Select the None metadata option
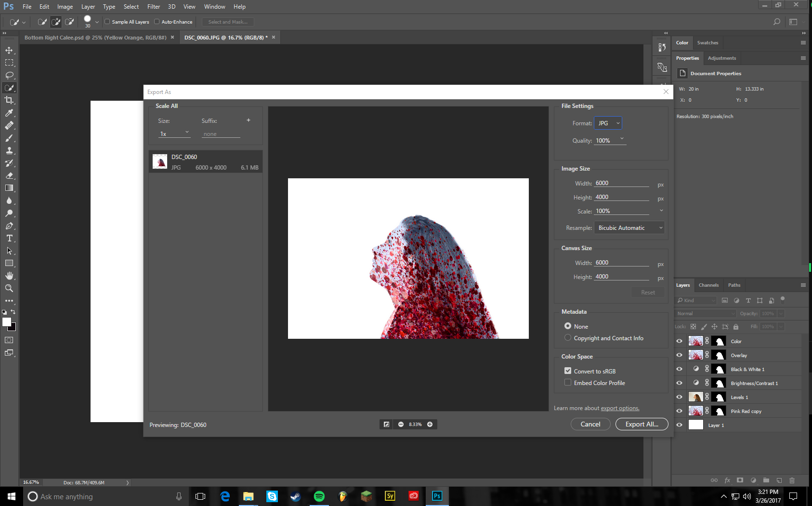Screen dimensions: 812x506 point(568,326)
